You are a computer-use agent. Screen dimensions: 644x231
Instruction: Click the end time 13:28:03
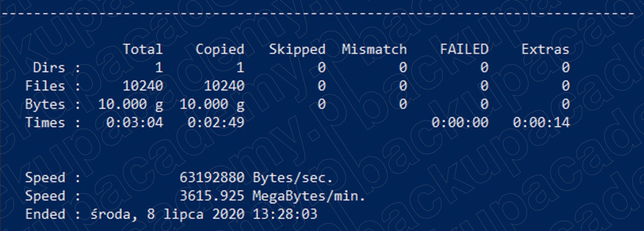point(285,214)
